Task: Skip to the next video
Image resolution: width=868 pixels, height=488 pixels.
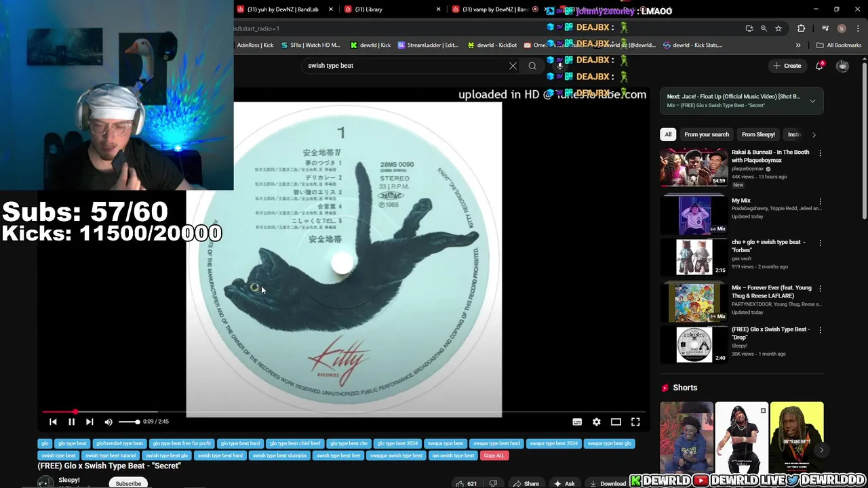Action: [x=90, y=422]
